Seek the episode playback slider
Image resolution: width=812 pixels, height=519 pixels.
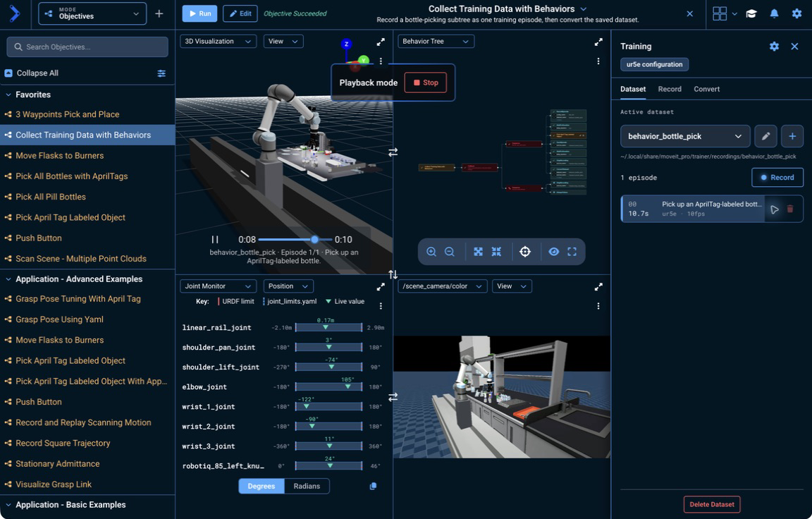(x=295, y=239)
